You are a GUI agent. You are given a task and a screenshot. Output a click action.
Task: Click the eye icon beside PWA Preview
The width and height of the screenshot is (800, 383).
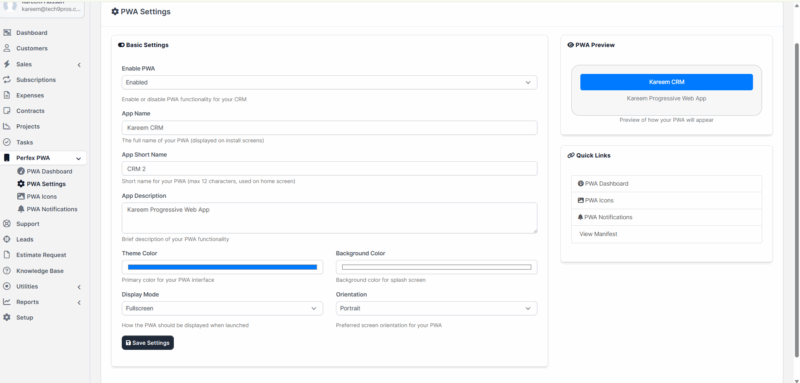click(570, 45)
